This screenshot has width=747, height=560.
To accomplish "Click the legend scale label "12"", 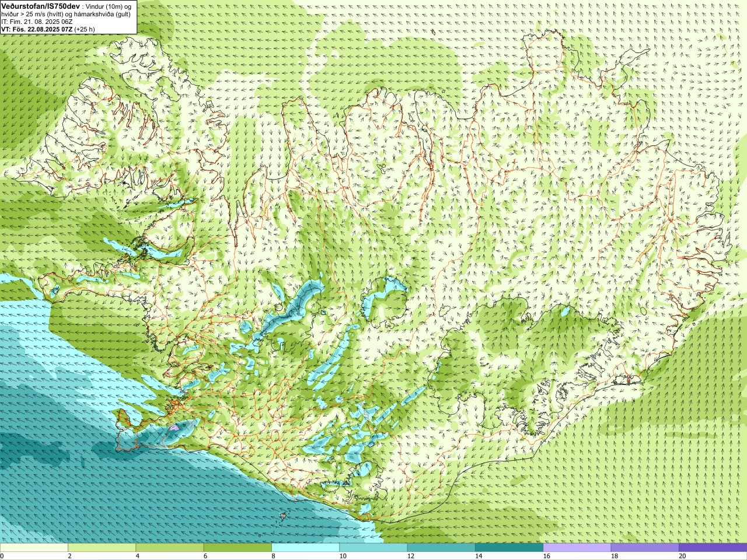I will click(410, 556).
